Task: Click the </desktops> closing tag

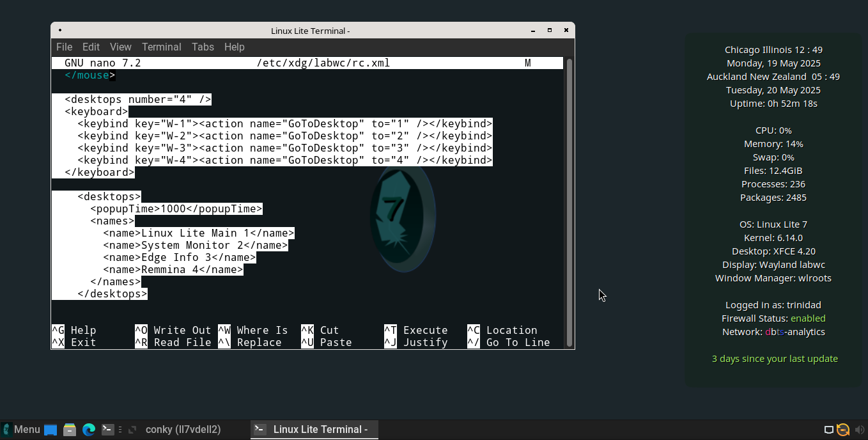Action: click(x=112, y=294)
